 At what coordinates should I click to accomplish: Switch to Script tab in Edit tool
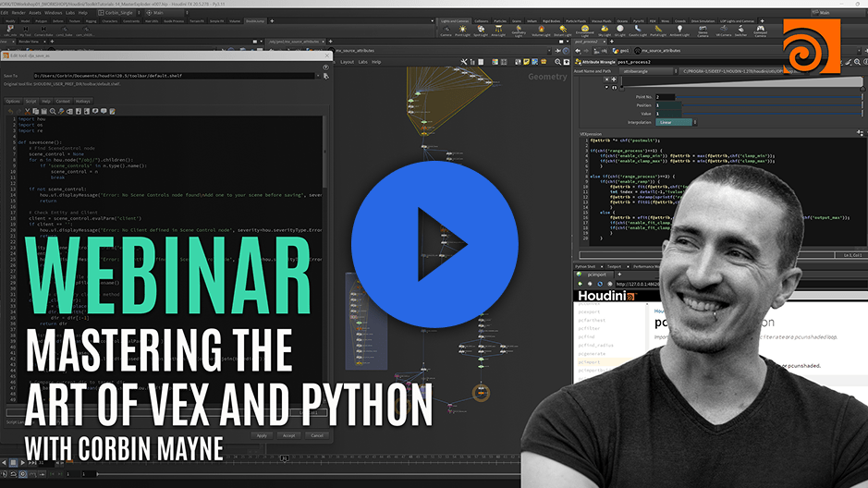click(31, 102)
